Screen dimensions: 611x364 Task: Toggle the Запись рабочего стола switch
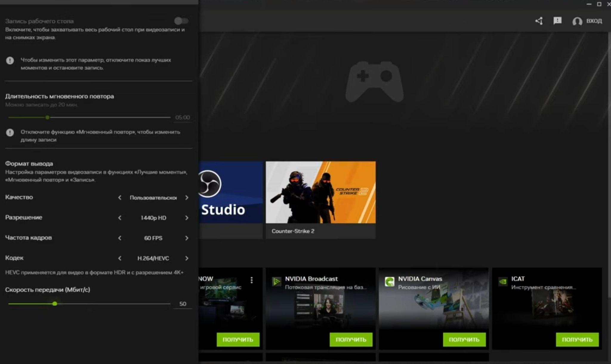tap(181, 21)
